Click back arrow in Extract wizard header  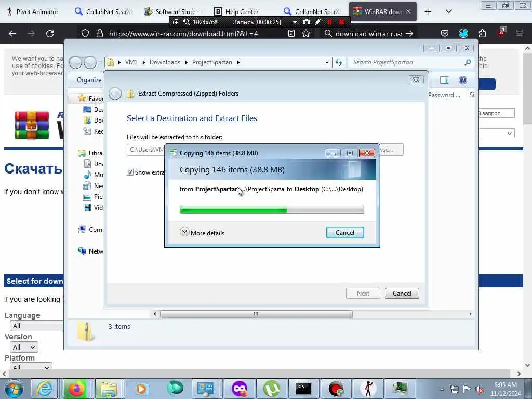115,94
